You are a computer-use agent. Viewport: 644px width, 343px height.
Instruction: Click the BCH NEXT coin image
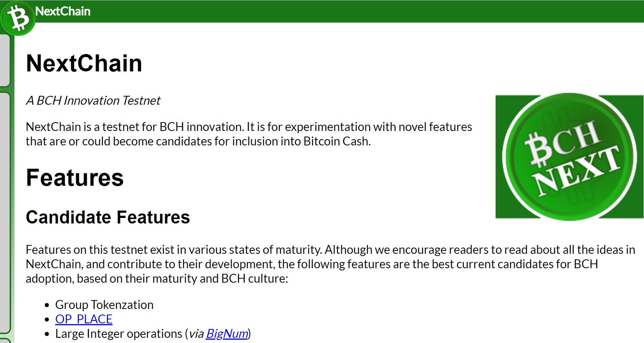pos(569,157)
